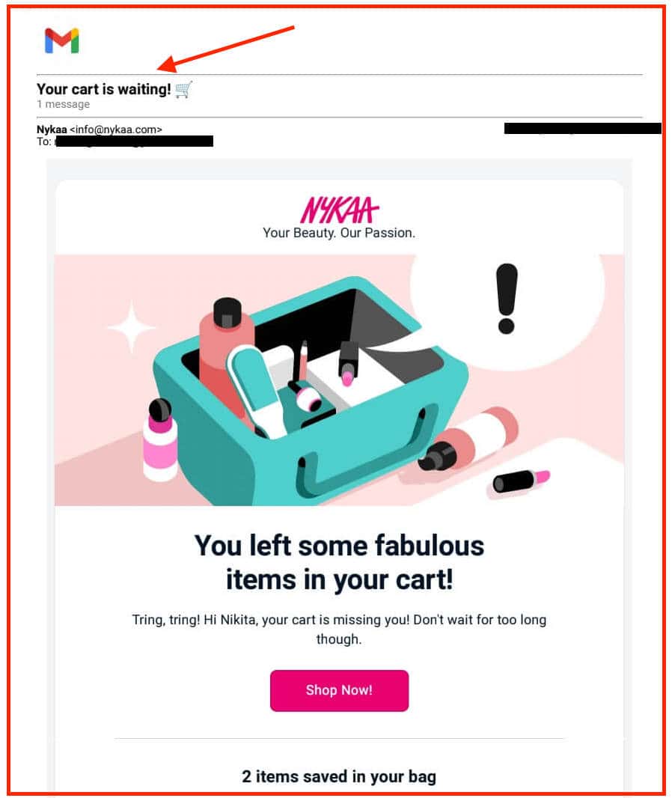This screenshot has height=798, width=672.
Task: Click the fallen pink foundation bottle illustration
Action: click(x=468, y=439)
